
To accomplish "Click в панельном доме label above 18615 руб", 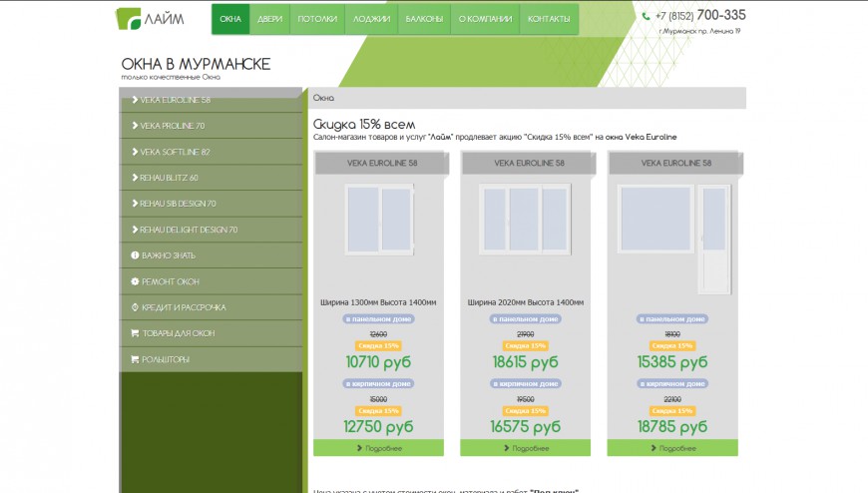I will pyautogui.click(x=526, y=319).
